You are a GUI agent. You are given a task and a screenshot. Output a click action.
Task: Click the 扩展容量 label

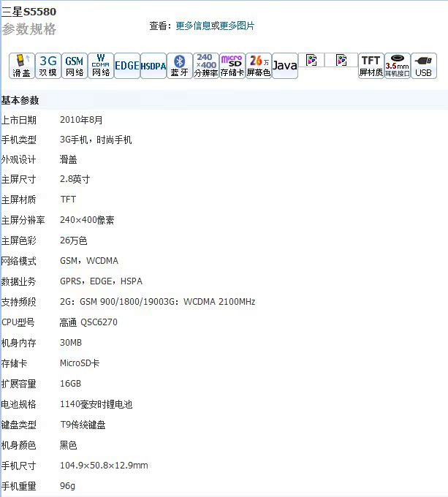(19, 384)
